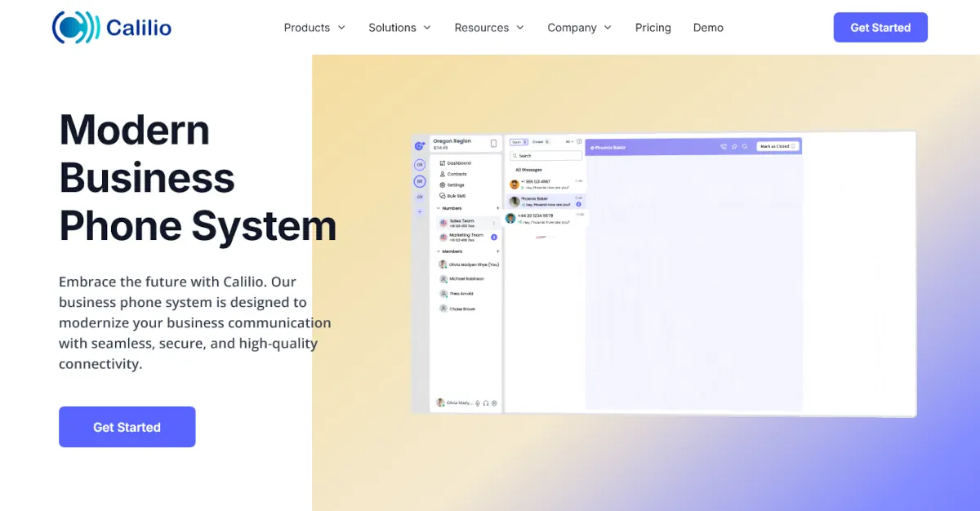Viewport: 980px width, 511px height.
Task: Click the microphone icon beside Olivia's profile
Action: 478,403
